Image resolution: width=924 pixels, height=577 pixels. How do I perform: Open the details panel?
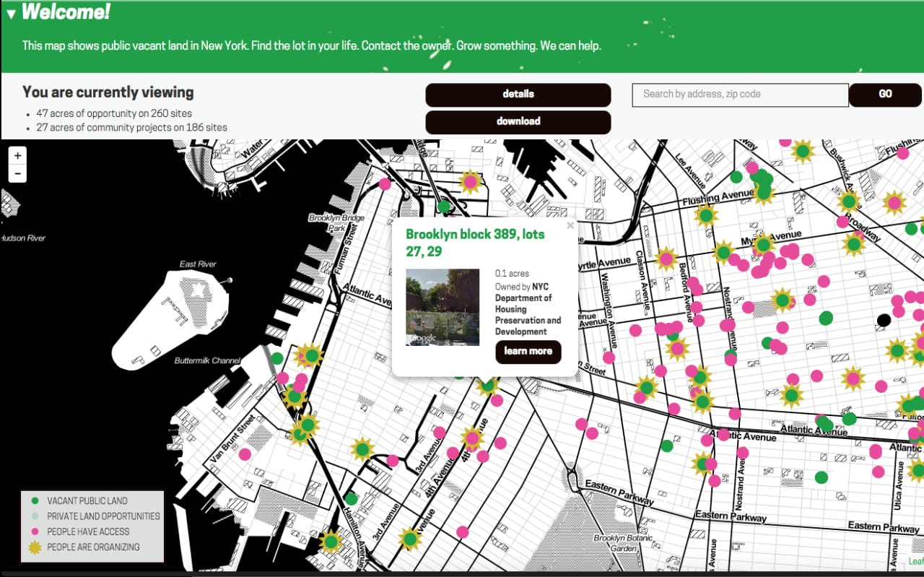point(518,95)
